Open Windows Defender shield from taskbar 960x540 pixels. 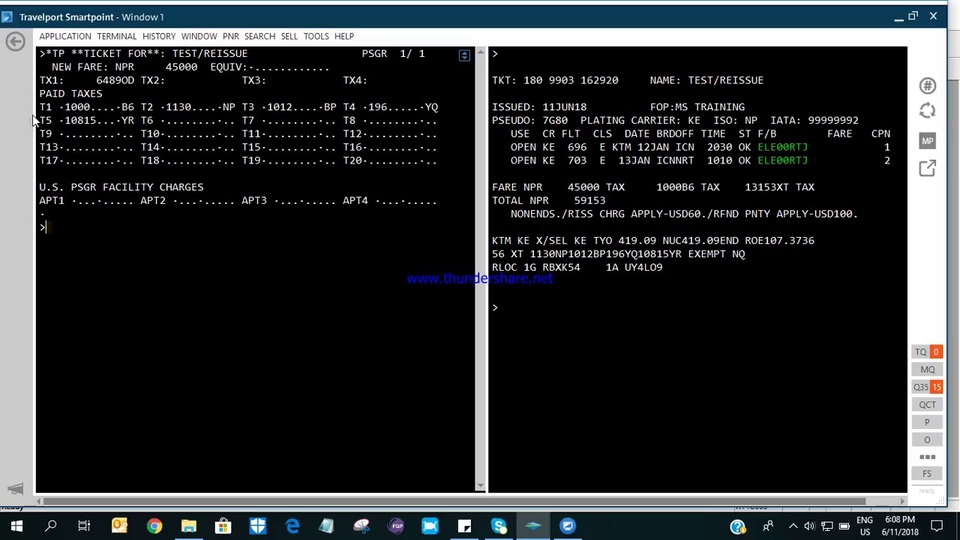tap(258, 526)
